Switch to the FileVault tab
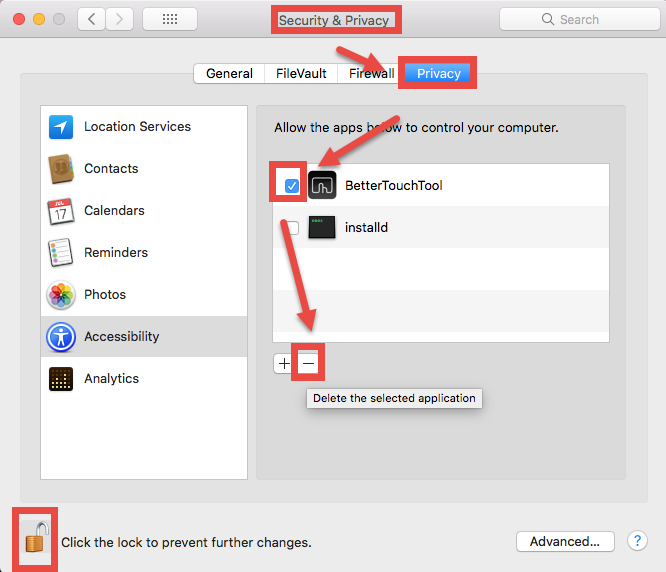This screenshot has width=666, height=572. pyautogui.click(x=301, y=73)
